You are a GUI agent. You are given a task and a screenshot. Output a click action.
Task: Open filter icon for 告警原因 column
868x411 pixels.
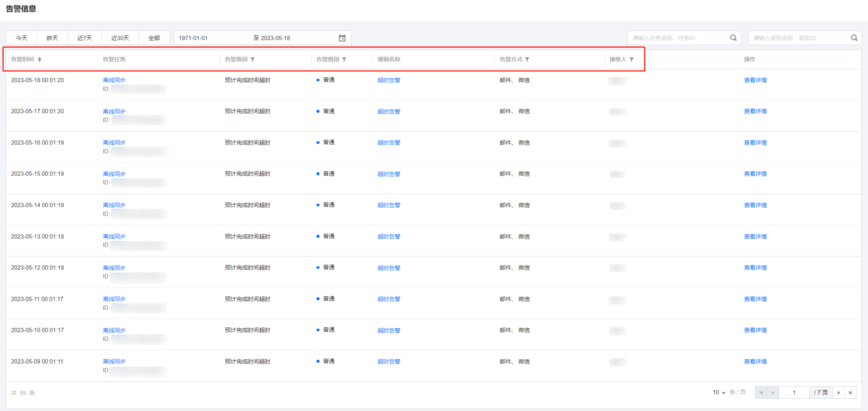[x=252, y=60]
